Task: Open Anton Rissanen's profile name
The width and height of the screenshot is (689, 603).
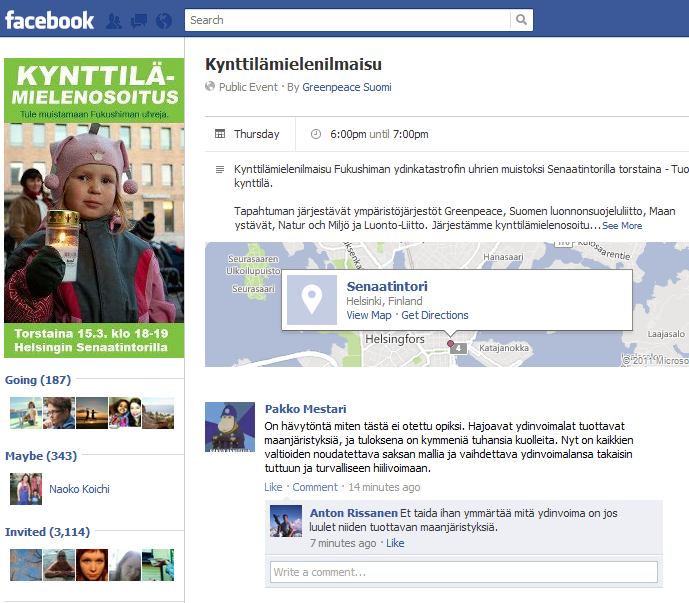Action: [354, 513]
